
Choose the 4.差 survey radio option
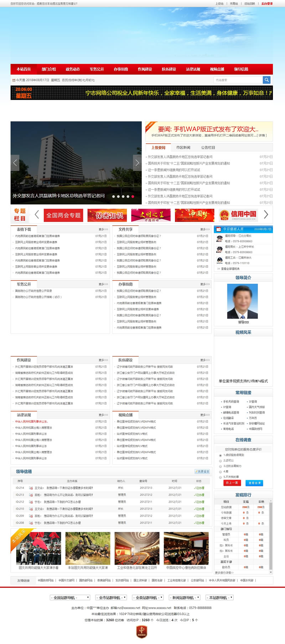(x=221, y=472)
